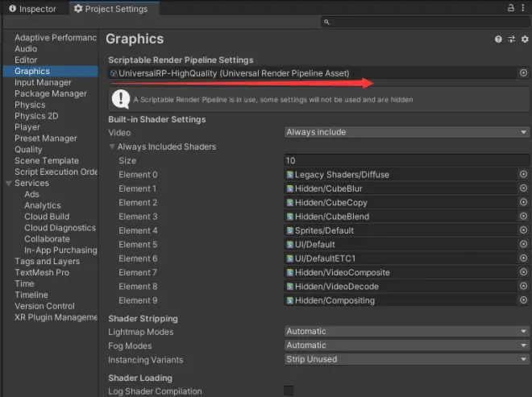Open the In-App Purchasing service settings
This screenshot has height=397, width=532.
(x=60, y=250)
